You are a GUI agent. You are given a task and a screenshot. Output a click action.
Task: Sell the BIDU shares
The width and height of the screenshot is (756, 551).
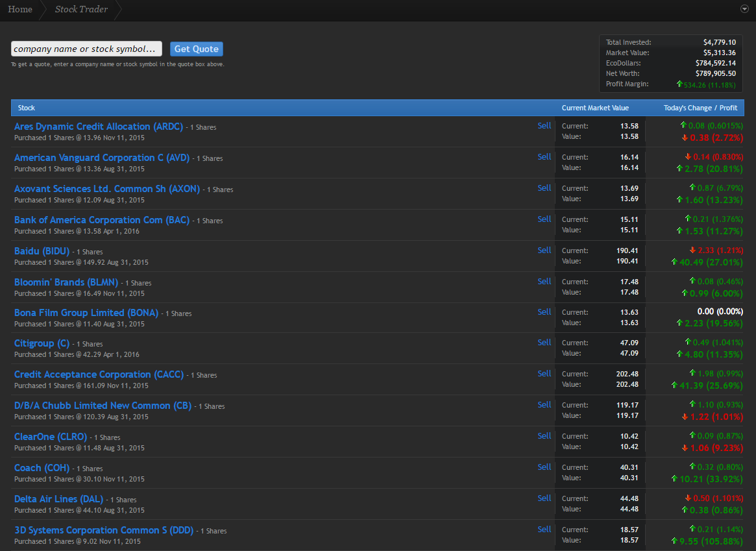544,251
